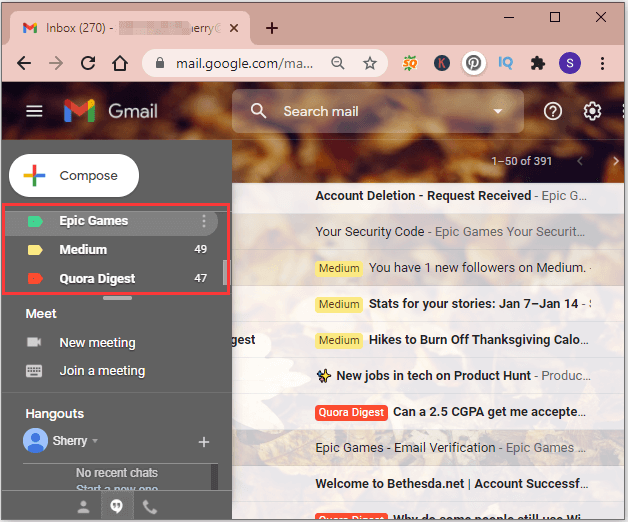Reload the page
Image resolution: width=628 pixels, height=522 pixels.
click(88, 63)
